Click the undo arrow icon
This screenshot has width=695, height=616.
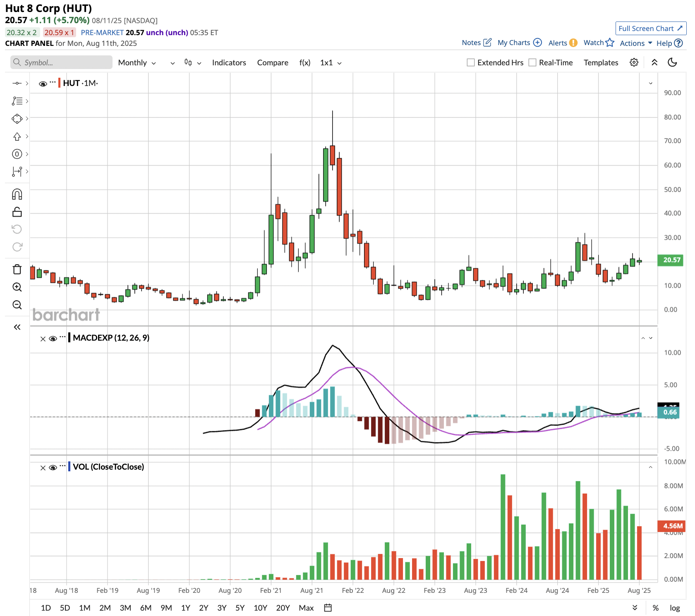coord(17,229)
